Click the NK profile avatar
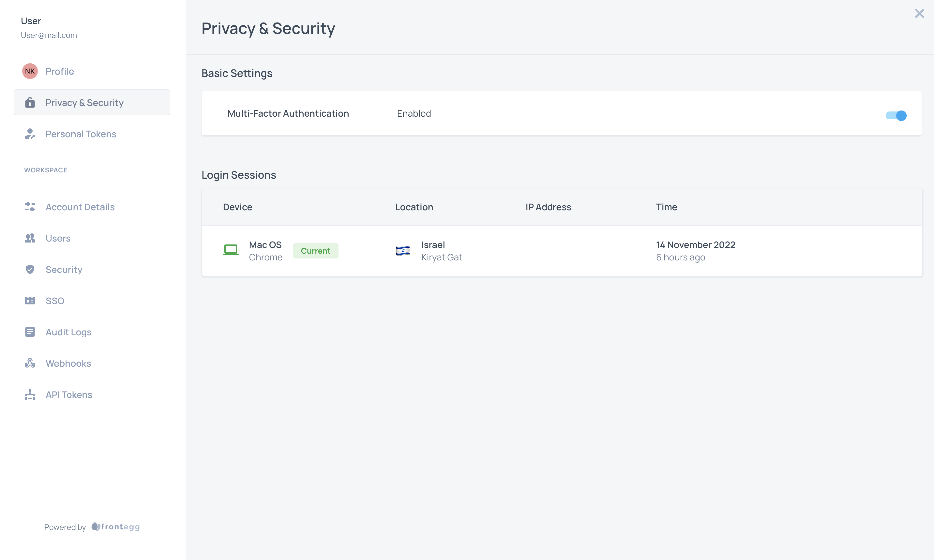This screenshot has height=560, width=934. pyautogui.click(x=30, y=71)
